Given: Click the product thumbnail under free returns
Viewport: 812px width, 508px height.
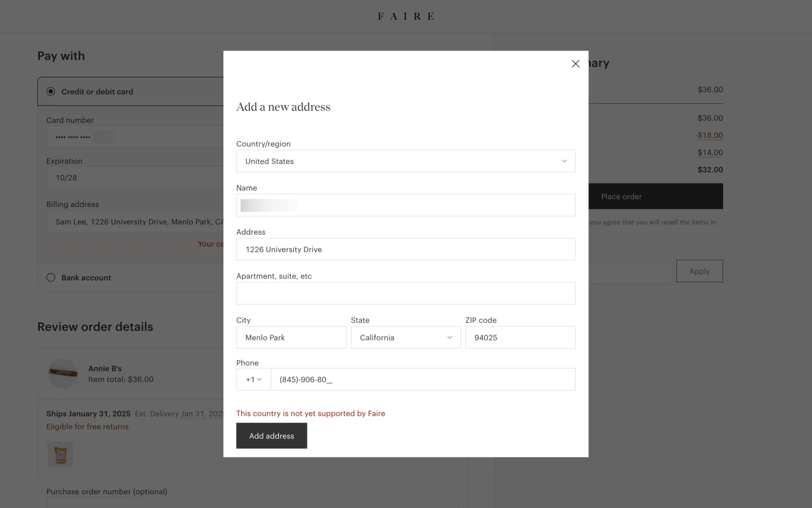Looking at the screenshot, I should [x=60, y=454].
